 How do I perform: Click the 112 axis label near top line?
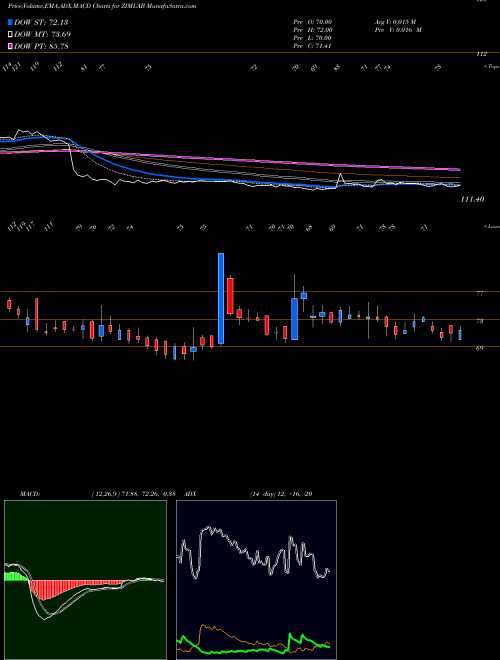481,54
